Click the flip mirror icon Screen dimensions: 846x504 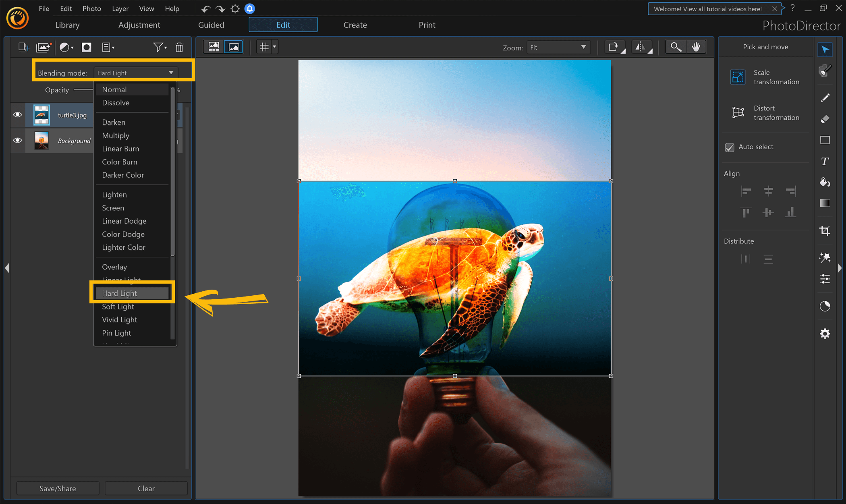coord(642,47)
